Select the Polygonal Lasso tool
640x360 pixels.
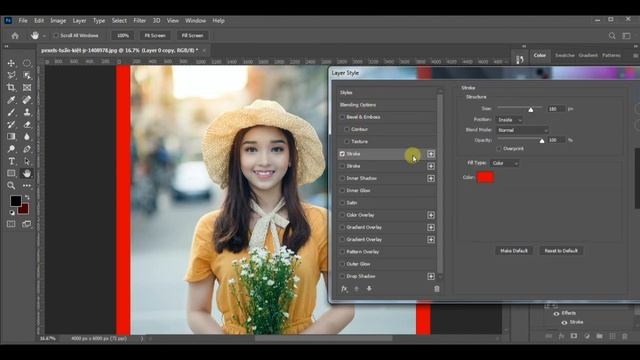(x=11, y=76)
